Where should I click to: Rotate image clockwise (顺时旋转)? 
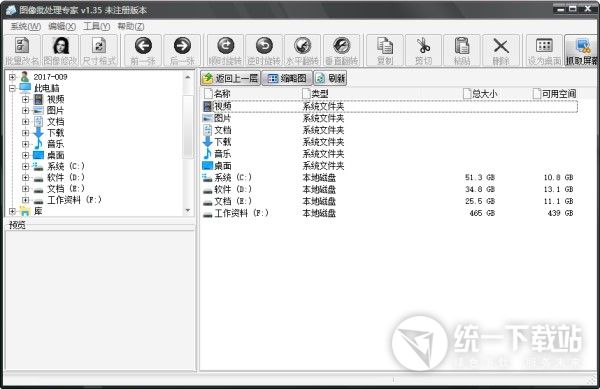[226, 50]
